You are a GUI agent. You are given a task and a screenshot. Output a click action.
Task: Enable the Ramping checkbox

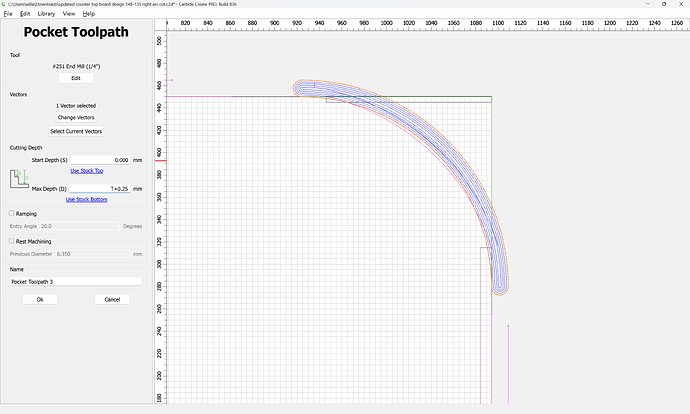pos(12,213)
